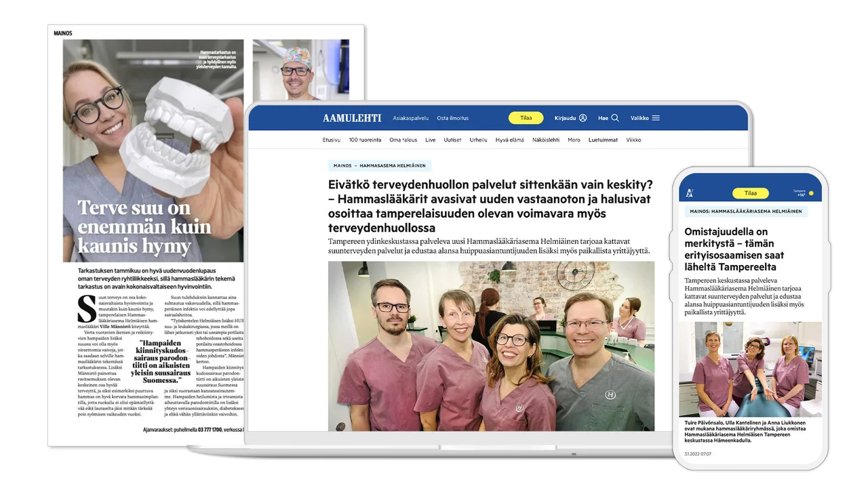This screenshot has height=488, width=868.
Task: Select Luetuimmat in the navigation bar
Action: 603,140
